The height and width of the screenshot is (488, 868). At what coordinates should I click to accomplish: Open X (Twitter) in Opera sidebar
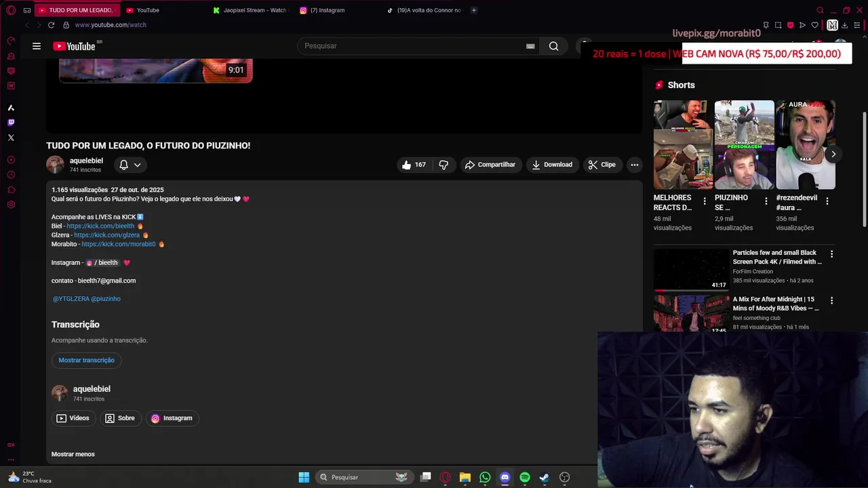pyautogui.click(x=11, y=138)
